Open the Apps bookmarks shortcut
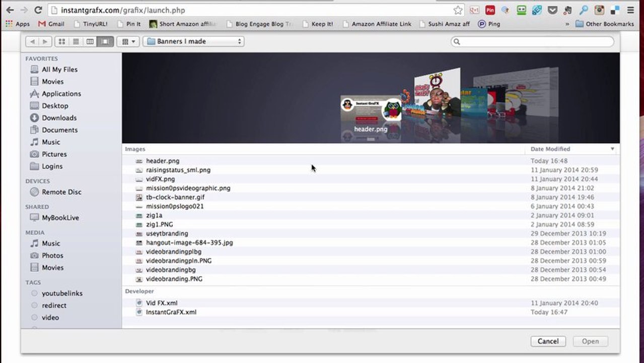Image resolution: width=644 pixels, height=363 pixels. click(x=18, y=24)
